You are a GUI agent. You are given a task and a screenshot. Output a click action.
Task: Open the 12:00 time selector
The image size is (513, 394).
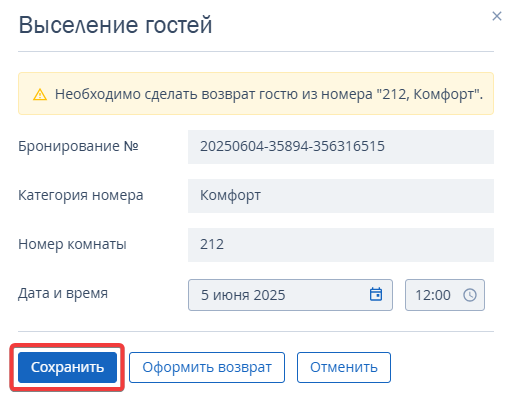(445, 295)
